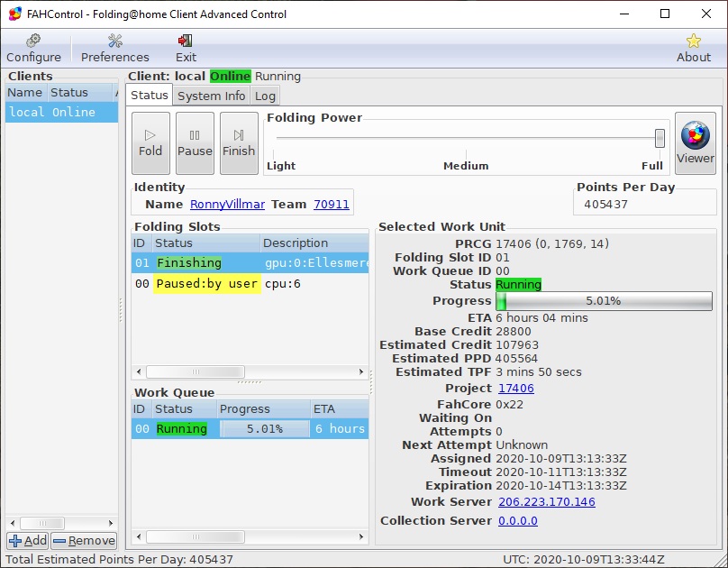Click the ETA 6 hours 04 mins value
Image resolution: width=728 pixels, height=568 pixels.
click(541, 318)
